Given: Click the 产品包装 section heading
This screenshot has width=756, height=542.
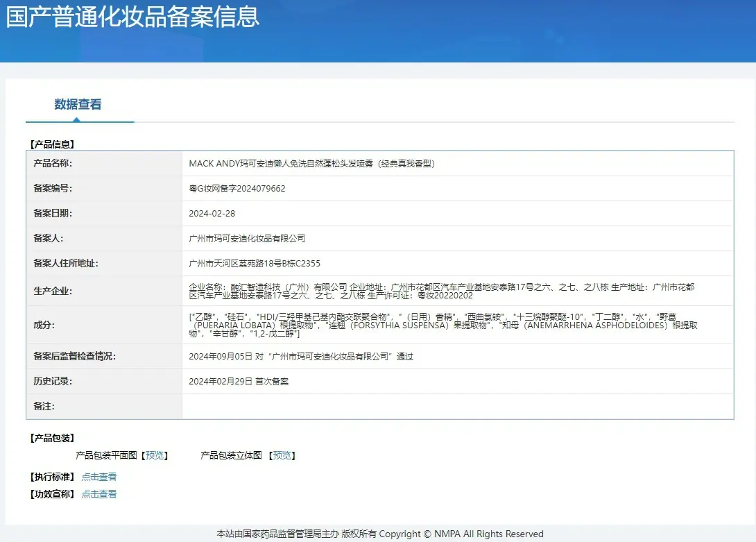Looking at the screenshot, I should tap(52, 438).
